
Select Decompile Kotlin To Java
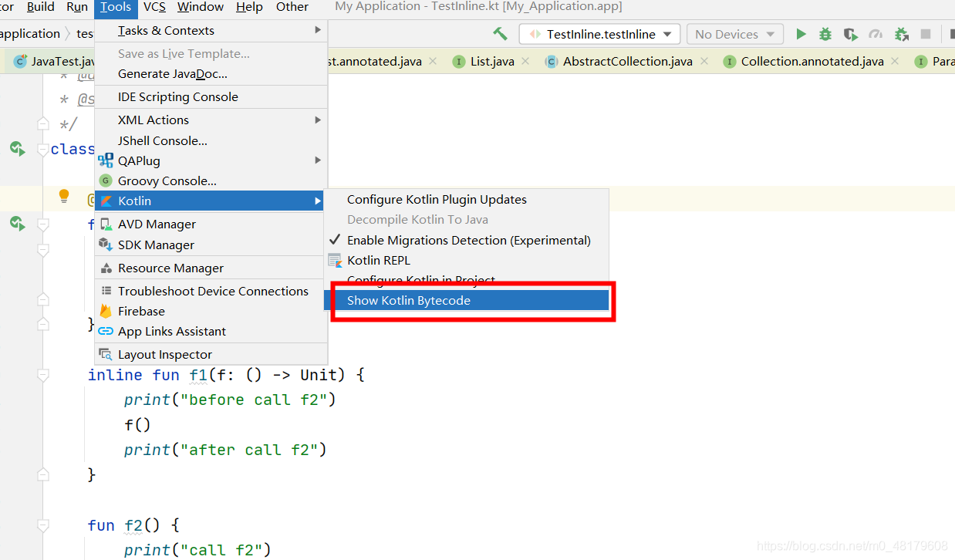click(467, 219)
